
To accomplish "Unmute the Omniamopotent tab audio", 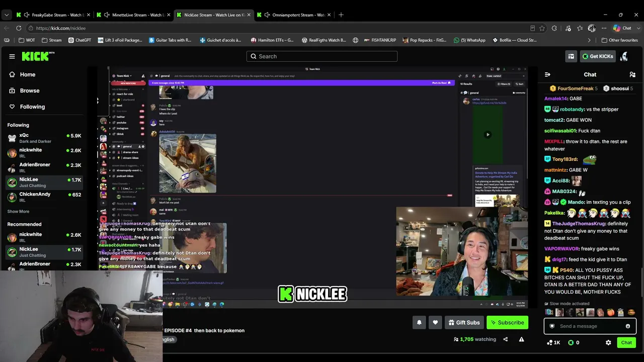I will 267,15.
